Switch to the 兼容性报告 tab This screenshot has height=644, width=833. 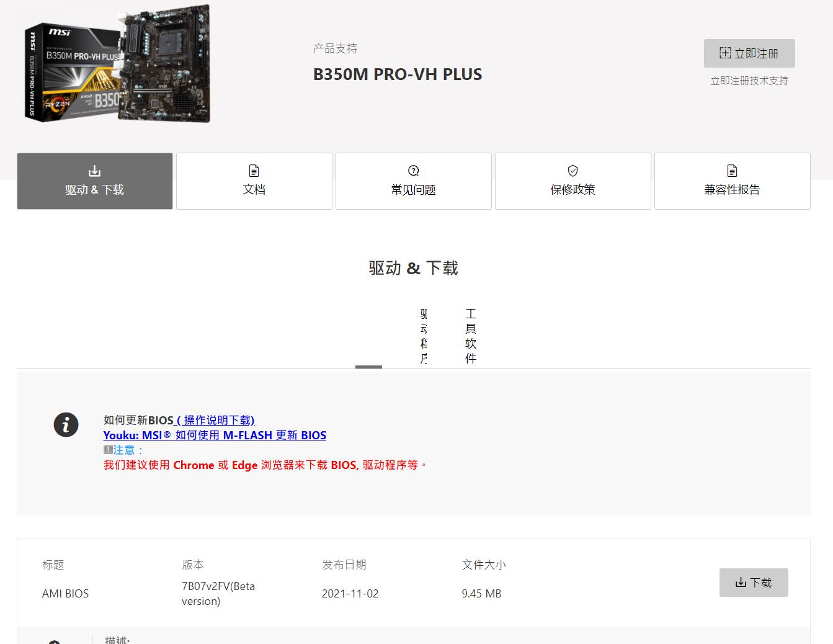click(x=732, y=181)
